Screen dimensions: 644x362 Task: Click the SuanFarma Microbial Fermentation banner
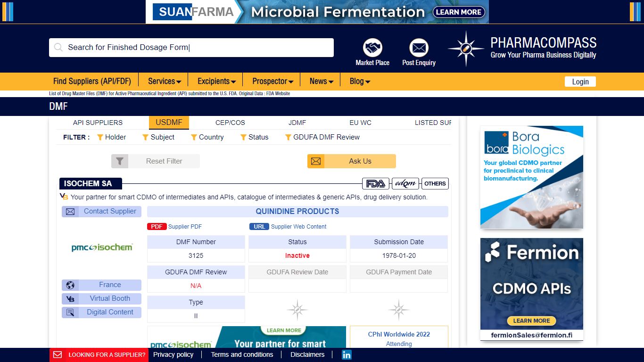coord(317,12)
